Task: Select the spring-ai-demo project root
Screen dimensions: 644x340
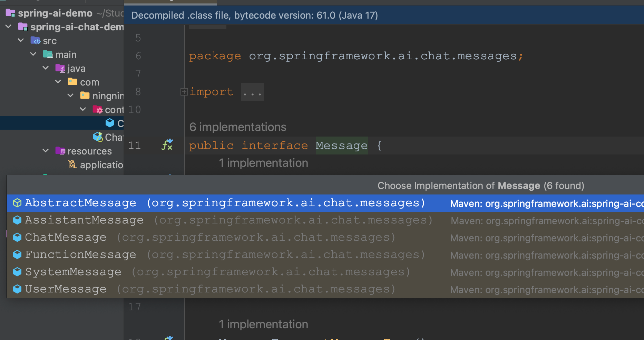Action: 55,13
